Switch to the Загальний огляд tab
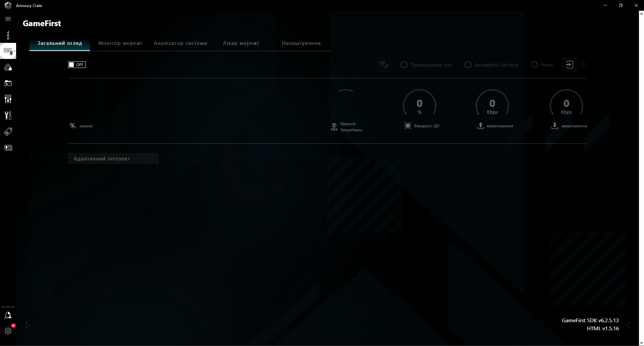The image size is (644, 346). (x=60, y=43)
